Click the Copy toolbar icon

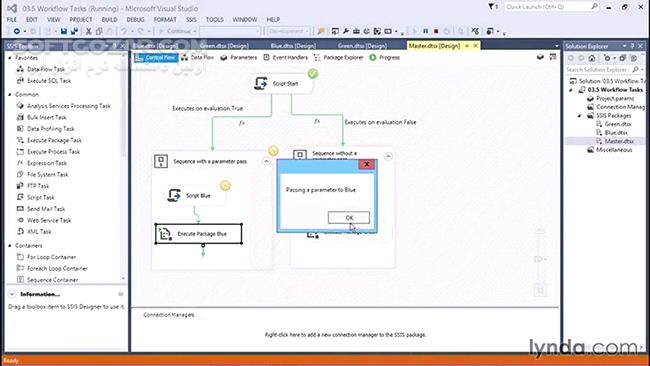(99, 31)
